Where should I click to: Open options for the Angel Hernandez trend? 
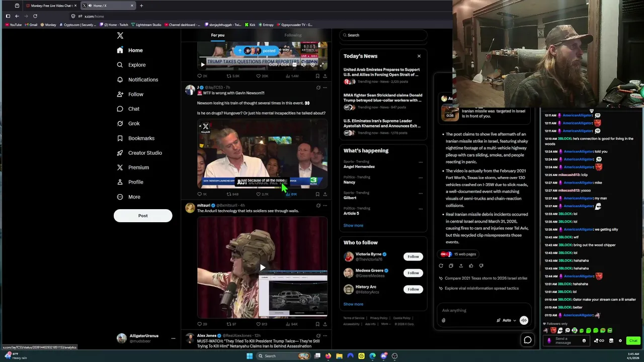click(421, 162)
